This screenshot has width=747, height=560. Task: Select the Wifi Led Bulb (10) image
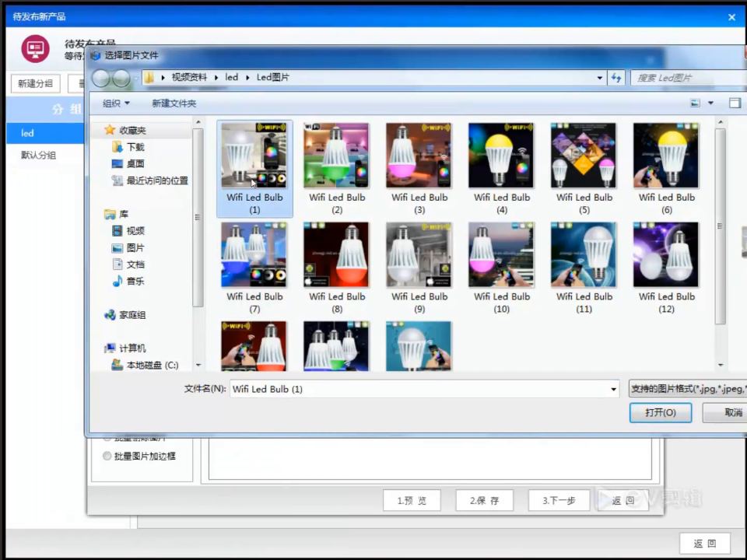click(x=501, y=255)
